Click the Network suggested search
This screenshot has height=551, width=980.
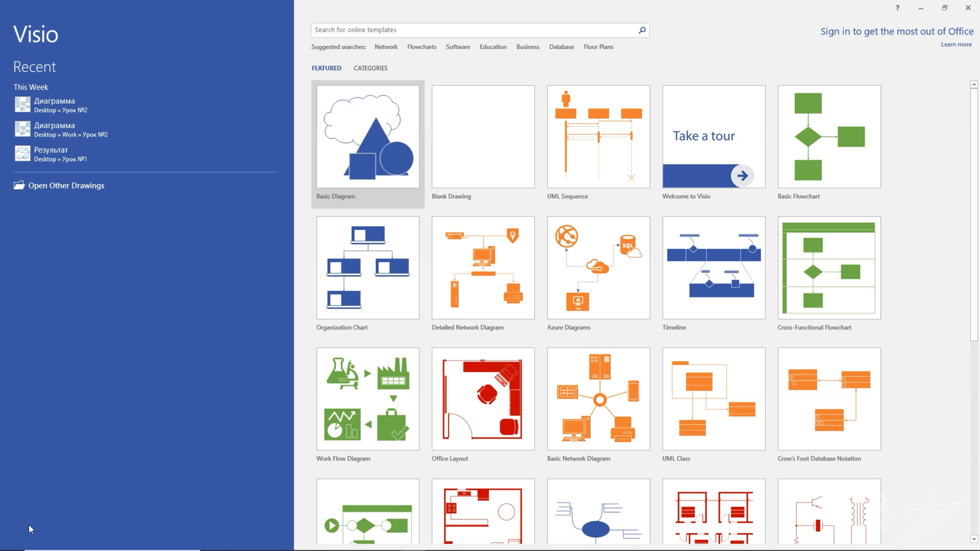coord(386,47)
